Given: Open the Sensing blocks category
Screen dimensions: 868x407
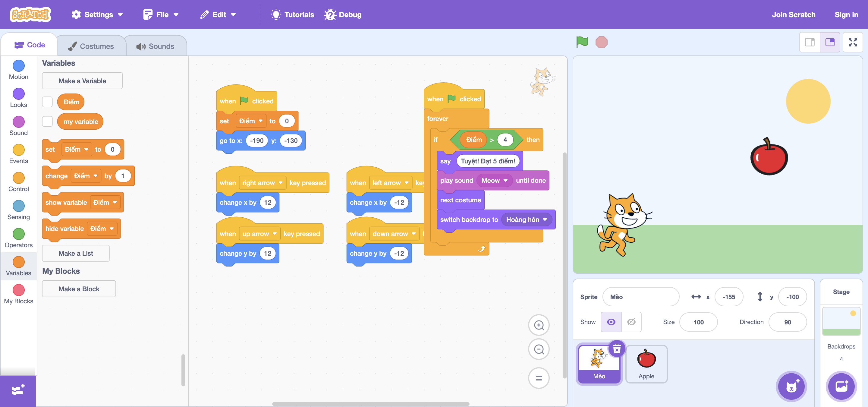Looking at the screenshot, I should tap(18, 210).
